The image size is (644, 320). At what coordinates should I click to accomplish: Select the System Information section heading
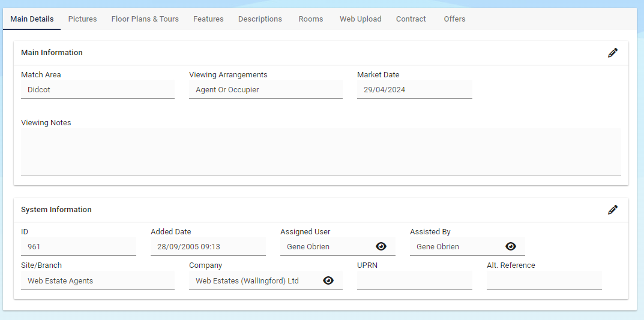[56, 210]
